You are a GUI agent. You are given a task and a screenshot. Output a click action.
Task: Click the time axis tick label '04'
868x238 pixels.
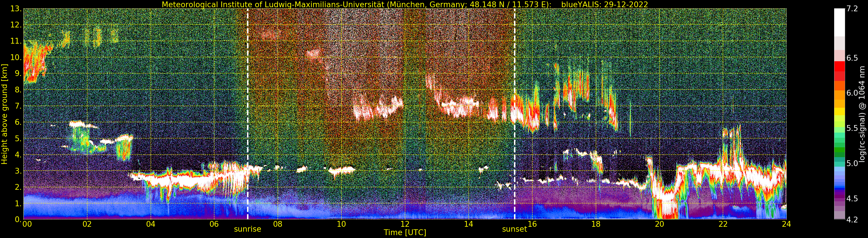151,224
